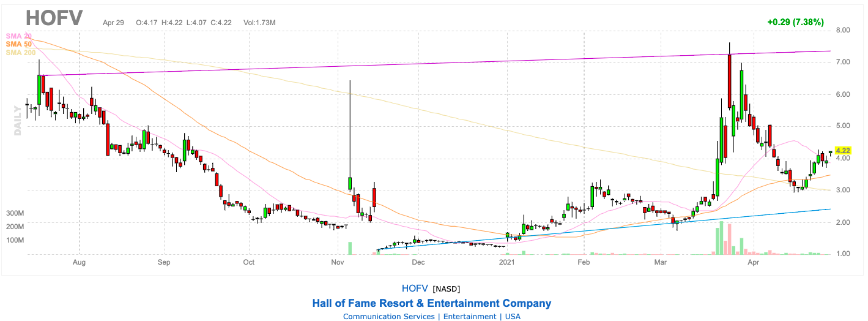Click the L:4.07 low price value
The height and width of the screenshot is (321, 868).
196,23
